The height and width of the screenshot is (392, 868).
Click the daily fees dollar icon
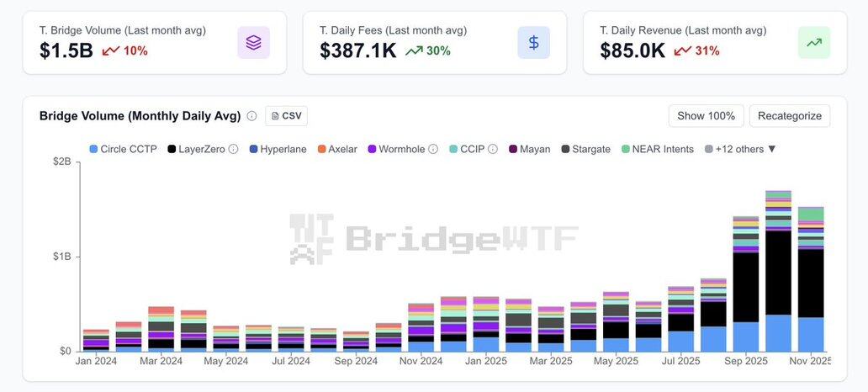533,42
